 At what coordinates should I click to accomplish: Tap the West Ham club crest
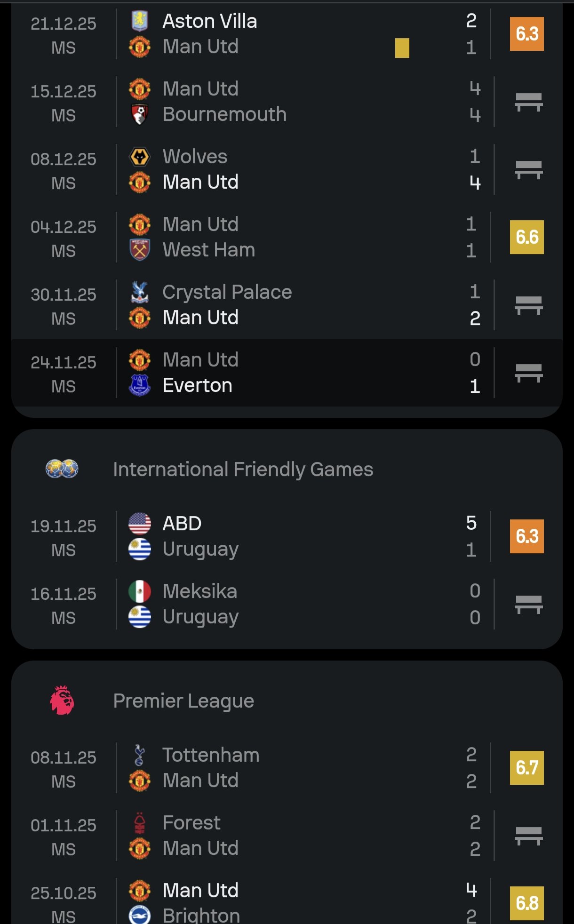pos(139,250)
